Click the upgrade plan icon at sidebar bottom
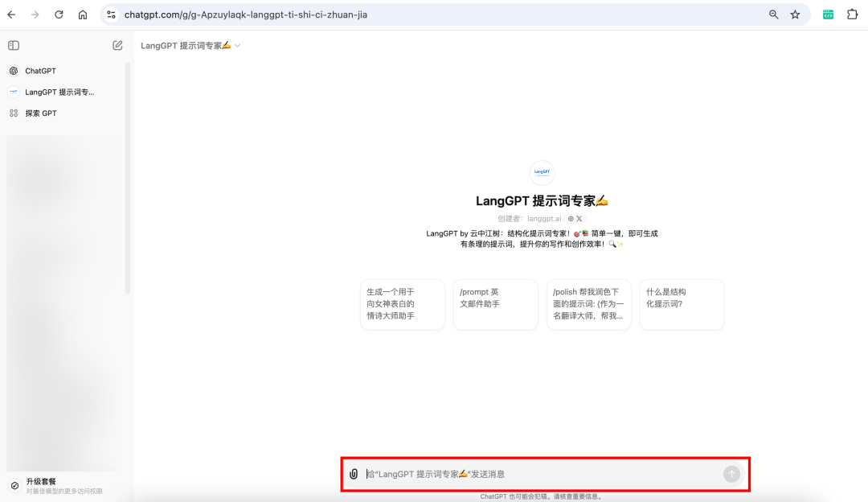Image resolution: width=868 pixels, height=502 pixels. [x=15, y=485]
